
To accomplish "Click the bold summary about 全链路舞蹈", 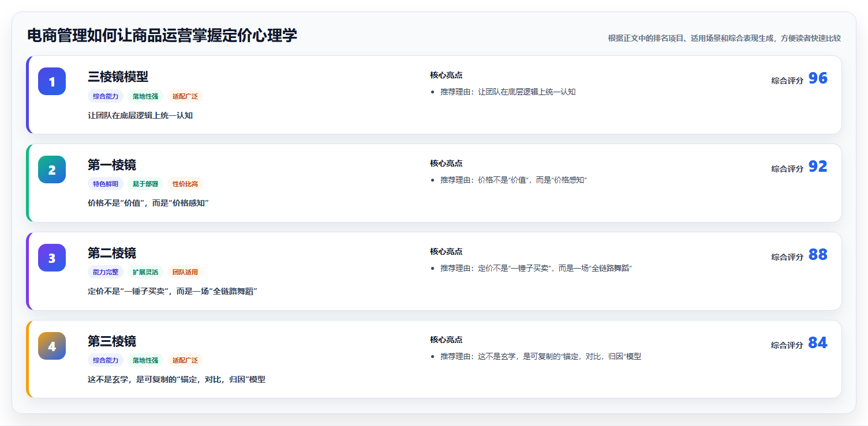I will pos(173,291).
